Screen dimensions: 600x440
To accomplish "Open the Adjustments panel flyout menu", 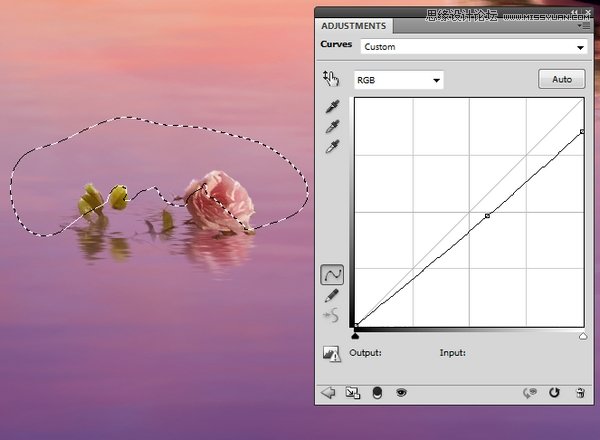I will tap(584, 26).
